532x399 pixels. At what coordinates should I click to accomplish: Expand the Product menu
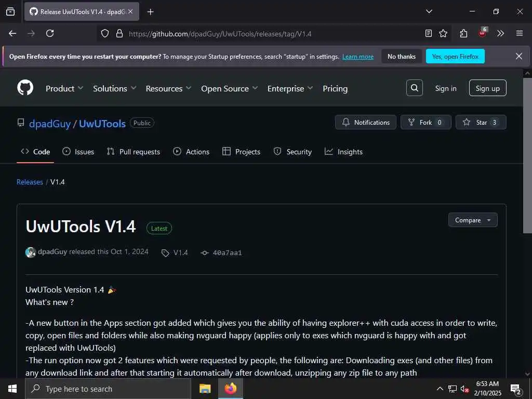(64, 88)
